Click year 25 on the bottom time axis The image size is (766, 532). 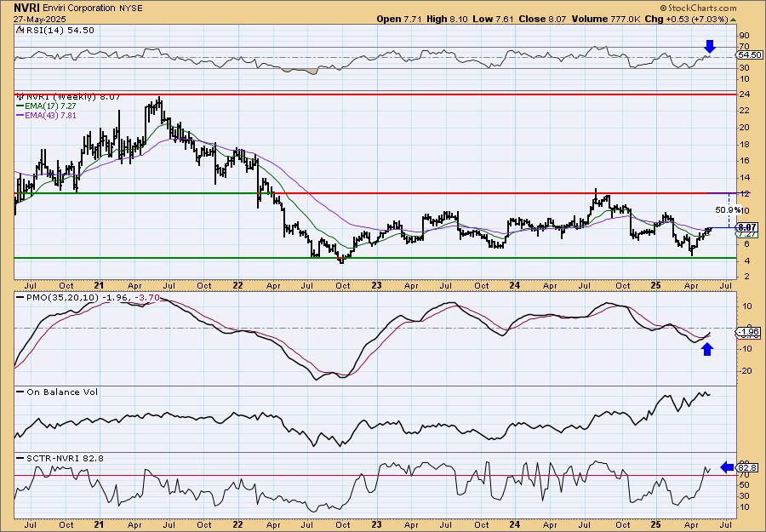click(x=655, y=524)
